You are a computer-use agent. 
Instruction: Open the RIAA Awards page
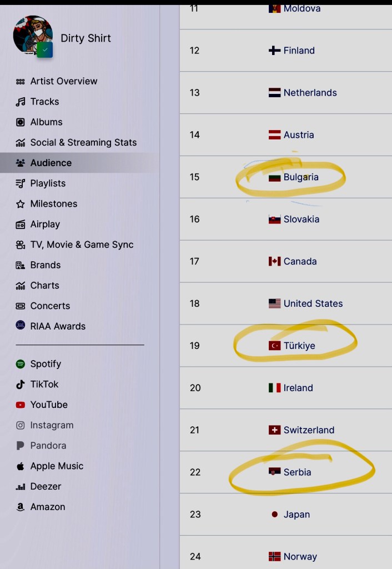pyautogui.click(x=58, y=327)
